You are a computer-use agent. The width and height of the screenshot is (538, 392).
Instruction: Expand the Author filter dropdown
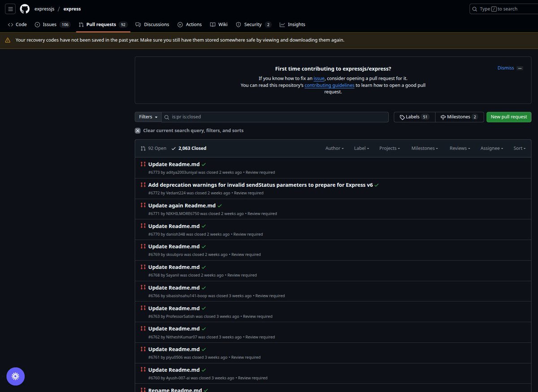point(334,148)
